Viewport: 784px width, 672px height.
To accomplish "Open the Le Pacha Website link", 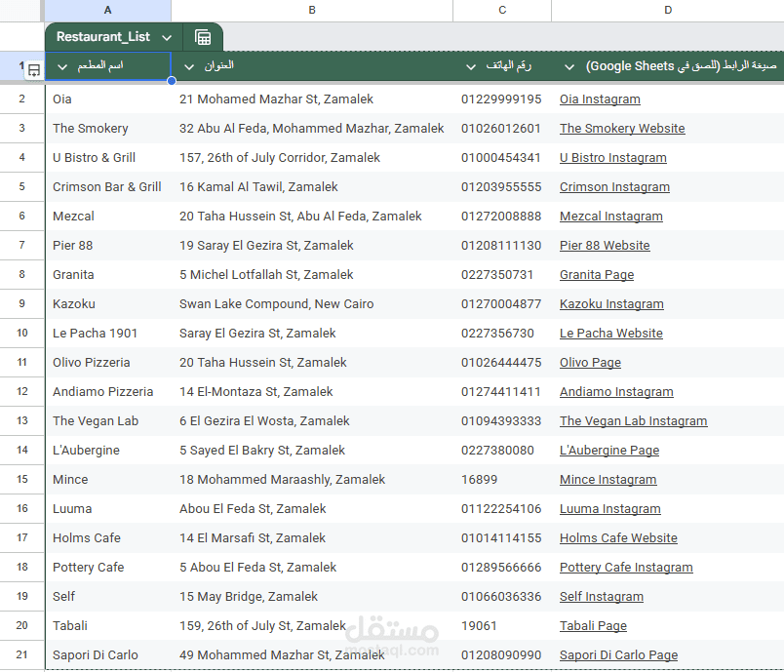I will [611, 333].
